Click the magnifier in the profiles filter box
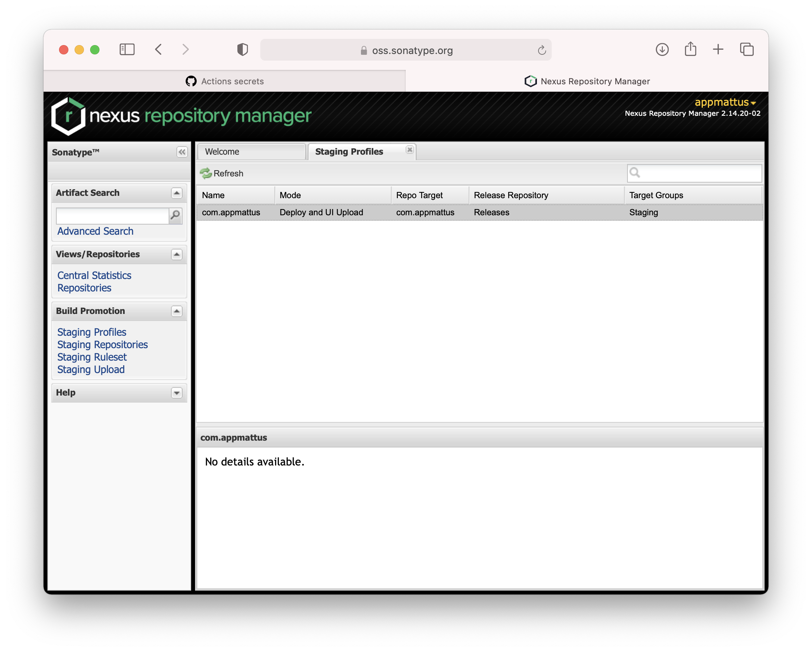Viewport: 812px width, 652px height. (x=636, y=173)
